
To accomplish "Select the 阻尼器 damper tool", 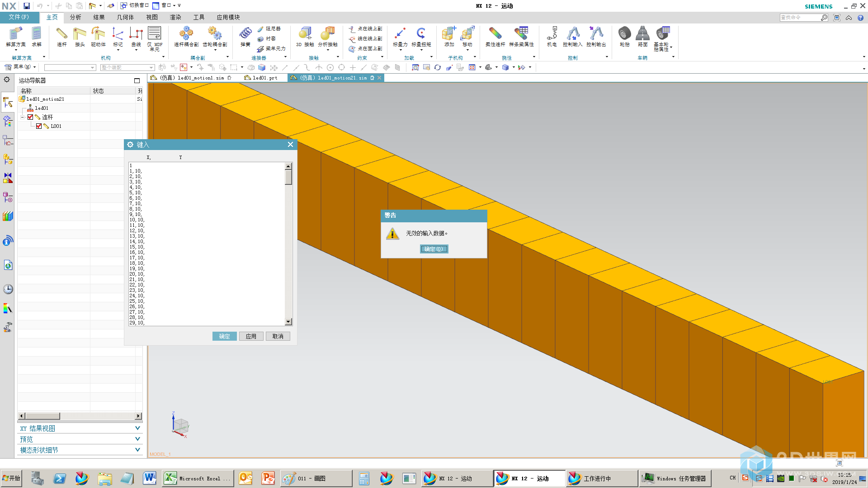I will (x=269, y=29).
